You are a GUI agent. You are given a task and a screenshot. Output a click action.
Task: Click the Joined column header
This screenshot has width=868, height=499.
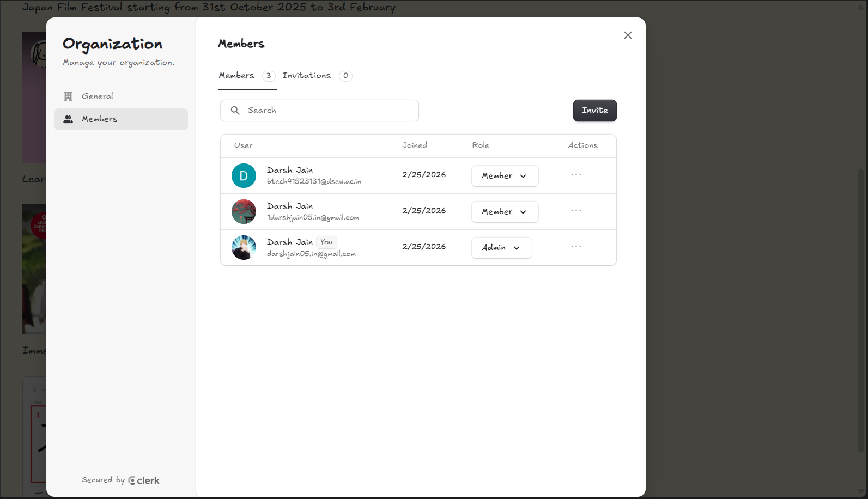(415, 145)
